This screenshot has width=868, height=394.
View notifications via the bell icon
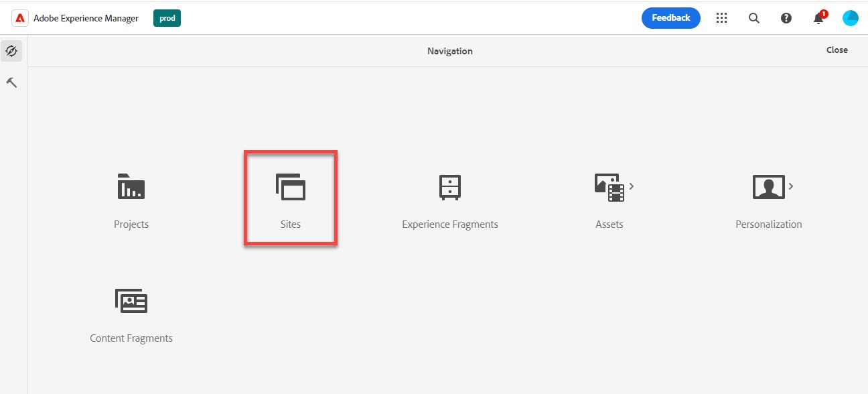818,18
